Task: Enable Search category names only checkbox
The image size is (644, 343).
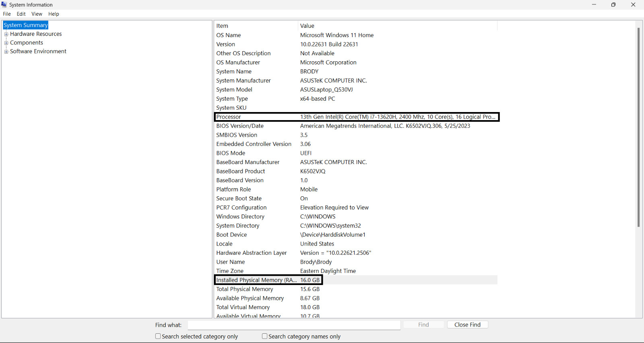Action: pyautogui.click(x=264, y=336)
